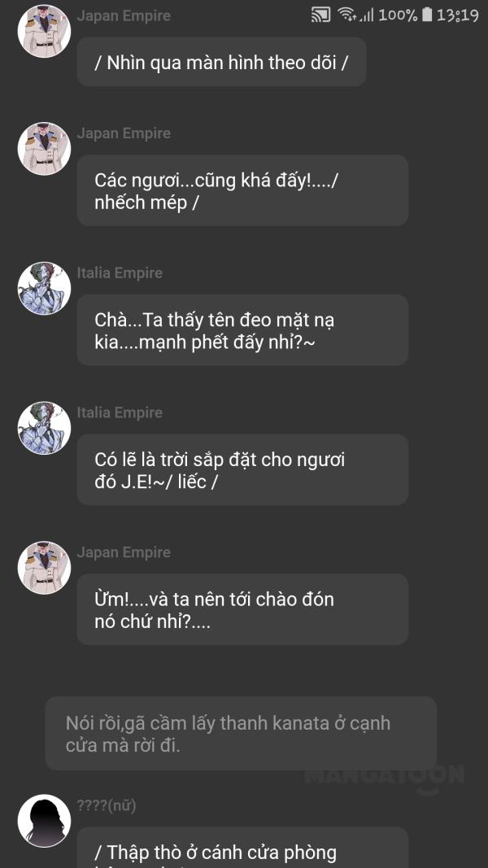Tap the ????(nữ) silhouette avatar
Screen dimensions: 488x868
click(44, 821)
